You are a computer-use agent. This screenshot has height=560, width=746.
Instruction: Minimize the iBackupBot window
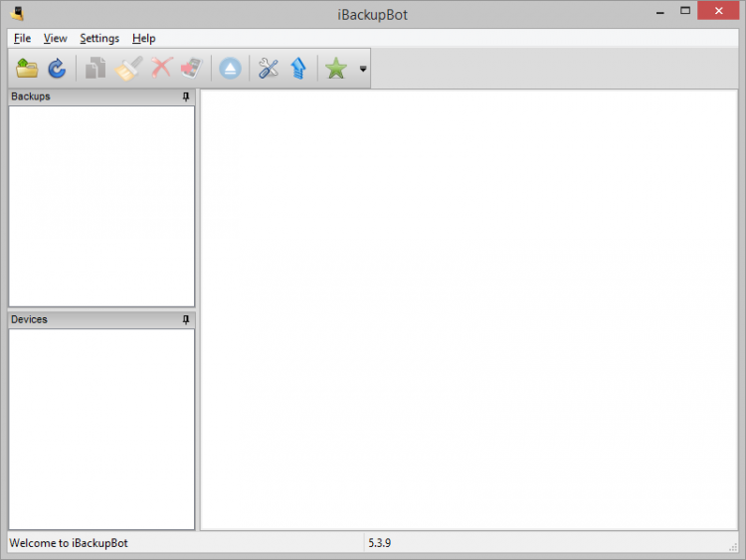click(659, 12)
